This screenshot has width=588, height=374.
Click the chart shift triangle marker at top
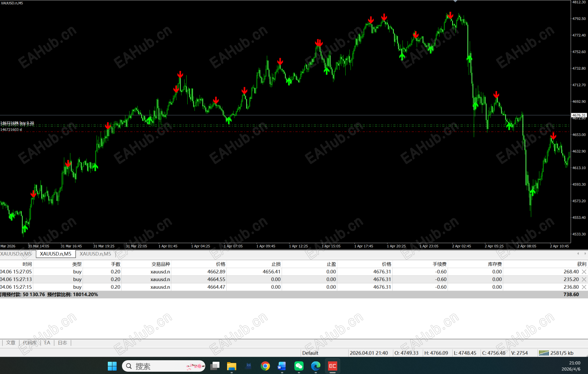coord(455,2)
